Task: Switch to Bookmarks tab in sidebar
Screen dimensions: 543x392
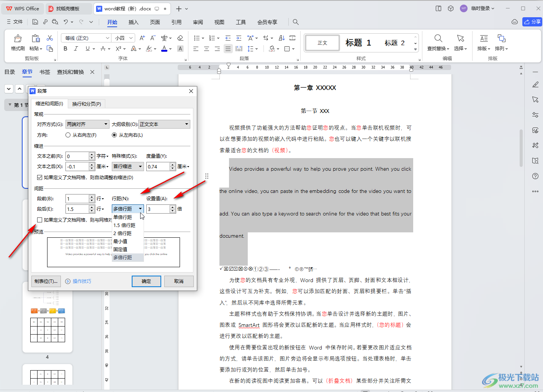Action: (x=45, y=72)
